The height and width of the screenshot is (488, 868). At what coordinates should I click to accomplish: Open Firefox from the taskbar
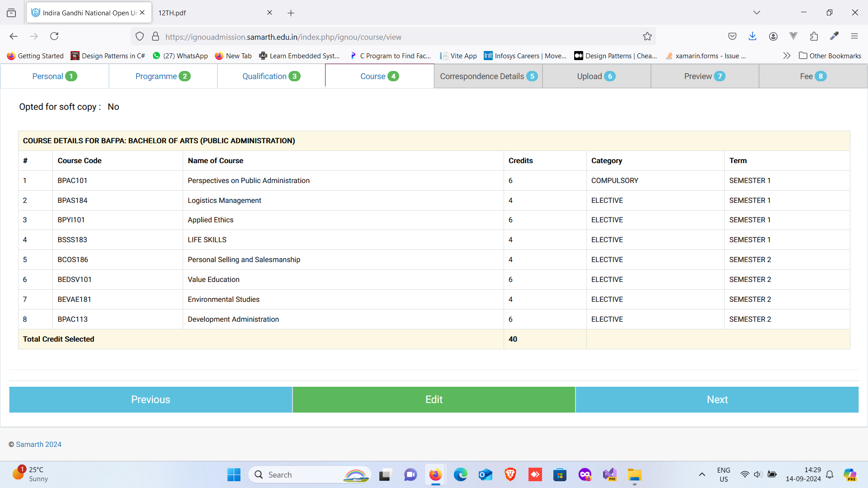coord(435,474)
